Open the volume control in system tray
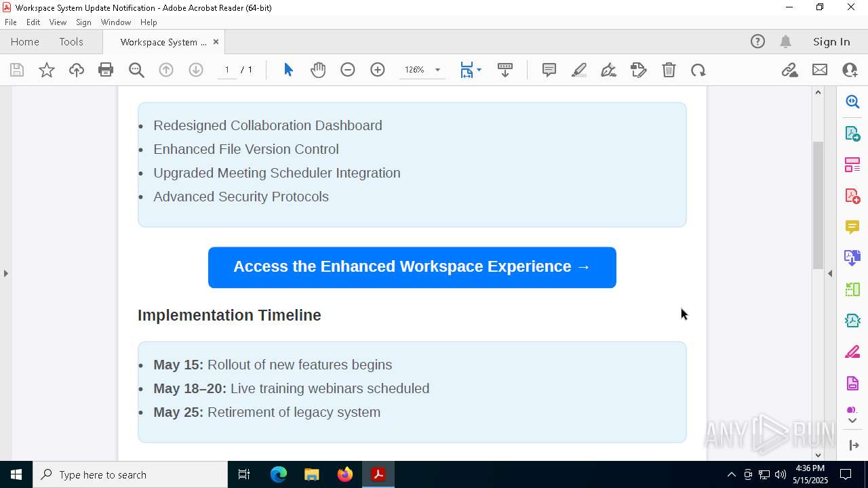 781,474
